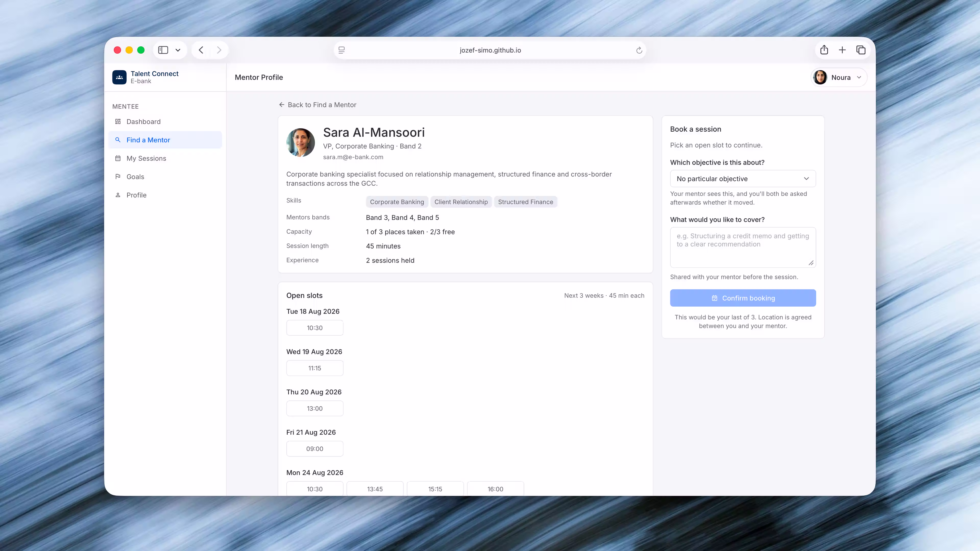Click the Find a Mentor search icon
The height and width of the screenshot is (551, 980).
(118, 140)
